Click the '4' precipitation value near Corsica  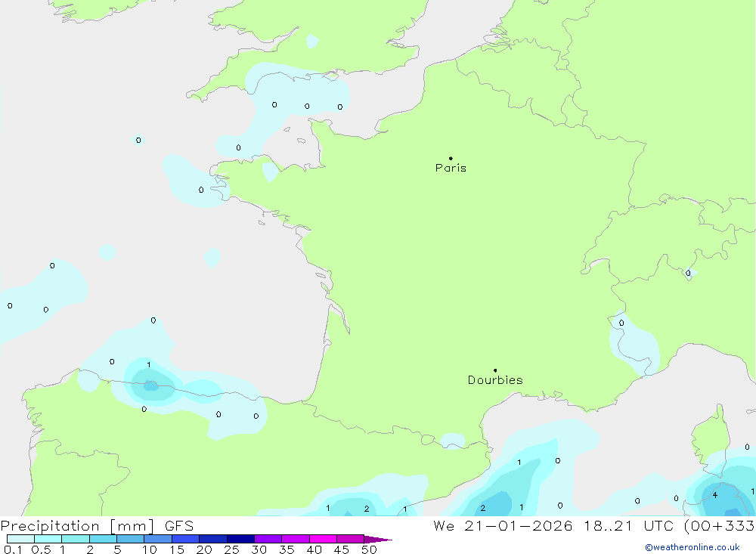pos(715,495)
